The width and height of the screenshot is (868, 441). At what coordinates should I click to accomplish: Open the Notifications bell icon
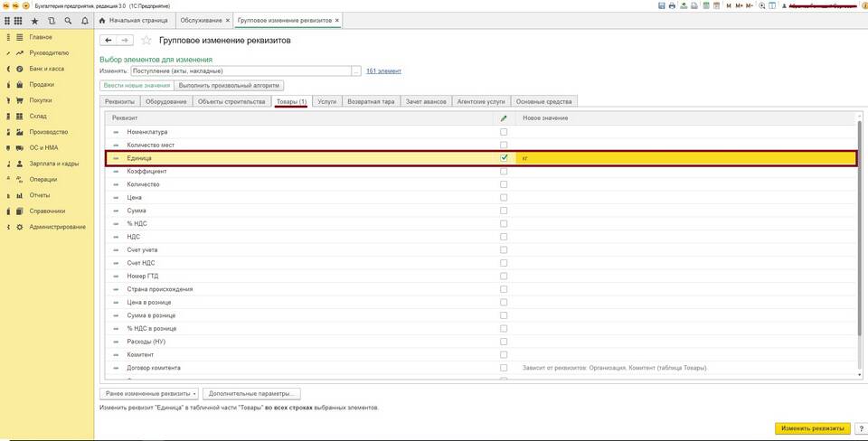click(x=84, y=20)
